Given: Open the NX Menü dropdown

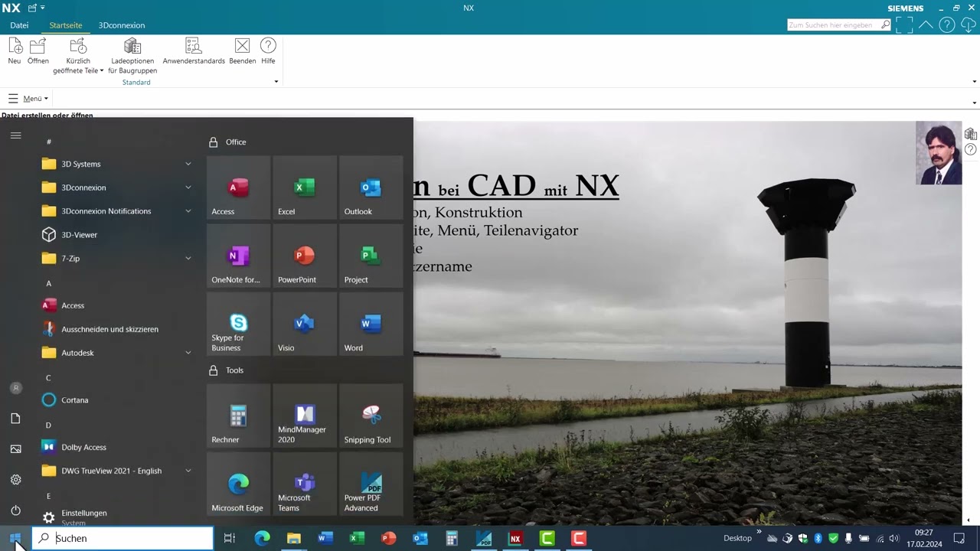Looking at the screenshot, I should [28, 98].
